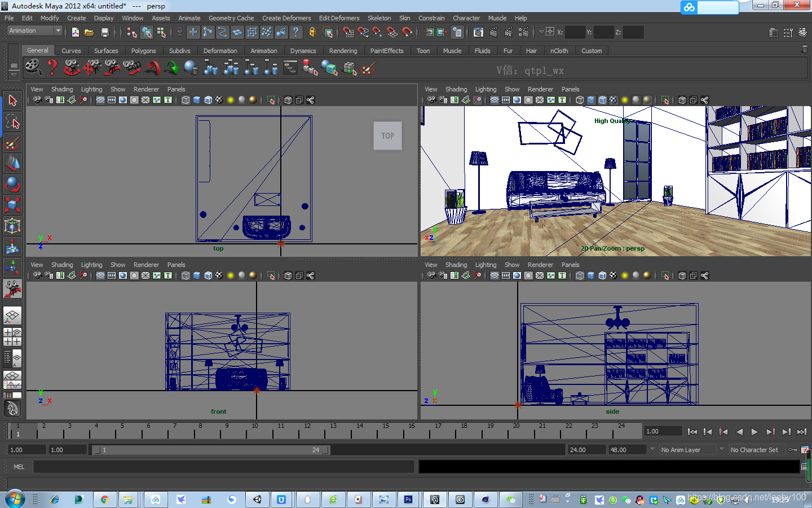Open input field mode dropdown arrow
This screenshot has width=812, height=508.
coord(541,32)
